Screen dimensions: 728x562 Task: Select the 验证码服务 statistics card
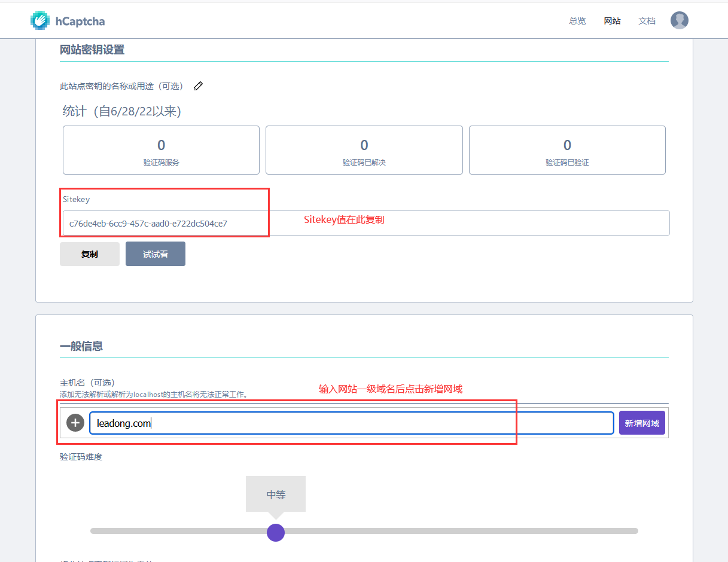pos(161,150)
